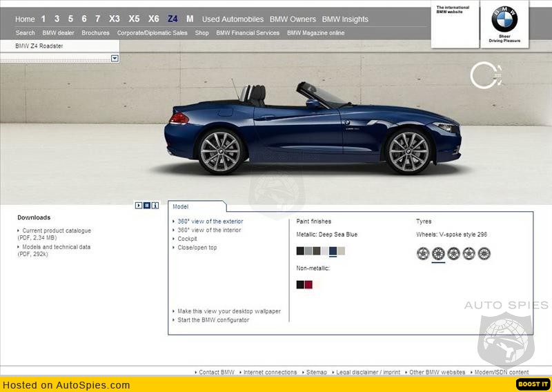This screenshot has height=392, width=552.
Task: Expand the BMW Z4 Roadster dropdown arrow
Action: point(115,59)
